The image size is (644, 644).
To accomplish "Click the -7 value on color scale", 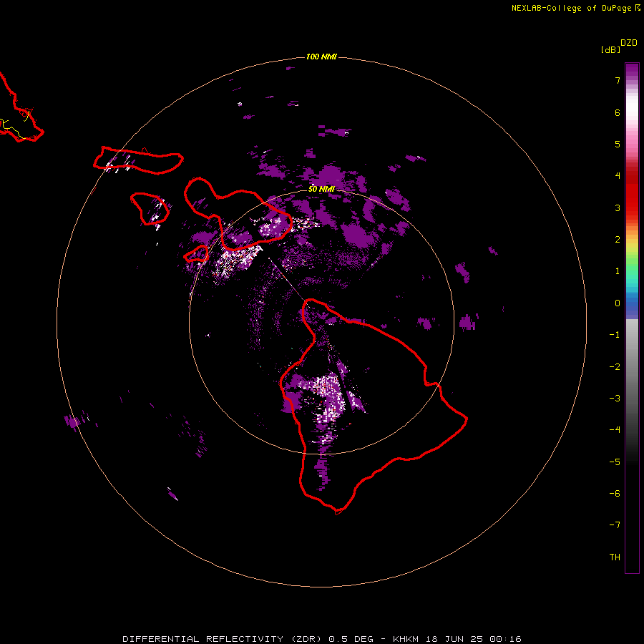I will (615, 525).
